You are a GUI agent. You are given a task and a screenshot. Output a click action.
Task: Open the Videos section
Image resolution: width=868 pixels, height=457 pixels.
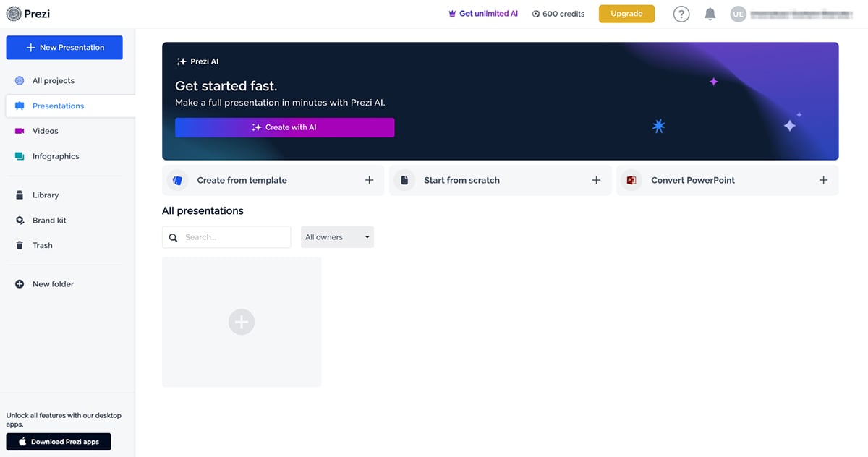click(x=45, y=131)
